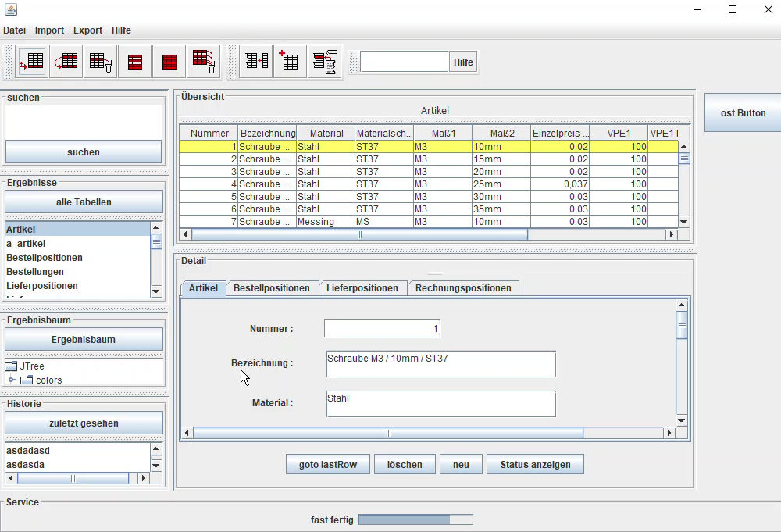Click the red table with trash bin icon
The width and height of the screenshot is (781, 532).
coord(203,62)
